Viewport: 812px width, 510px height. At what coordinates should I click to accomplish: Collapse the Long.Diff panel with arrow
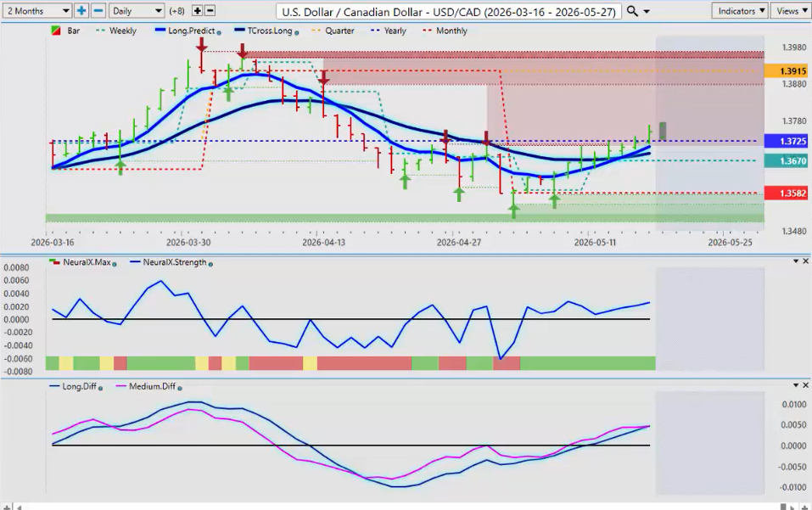click(796, 386)
